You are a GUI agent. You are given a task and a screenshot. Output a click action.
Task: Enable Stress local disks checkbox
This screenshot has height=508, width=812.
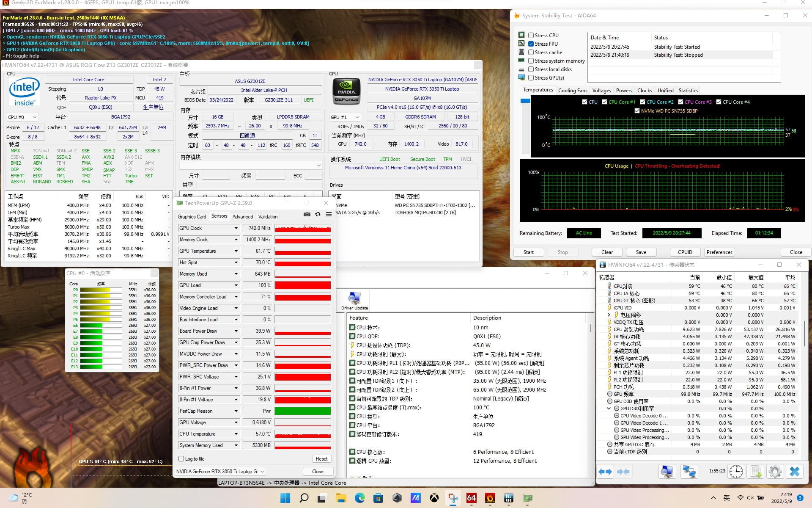(x=531, y=69)
